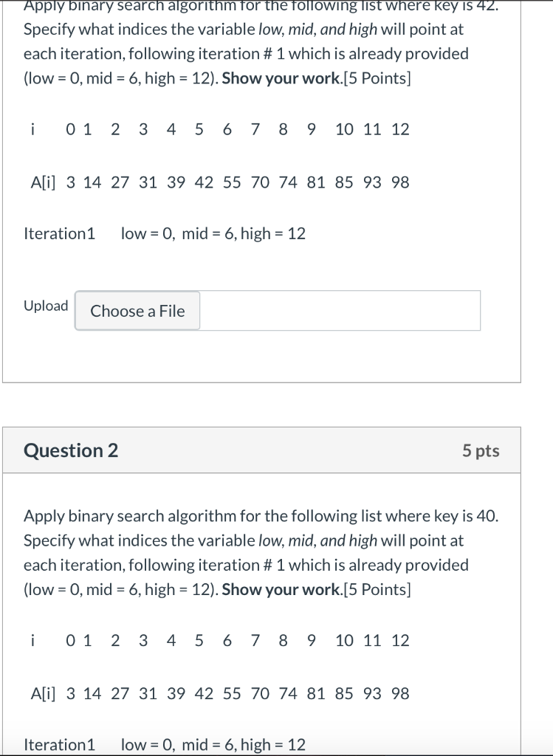Click the file name field beside Choose a File
Viewport: 553px width, 756px height.
tap(340, 311)
